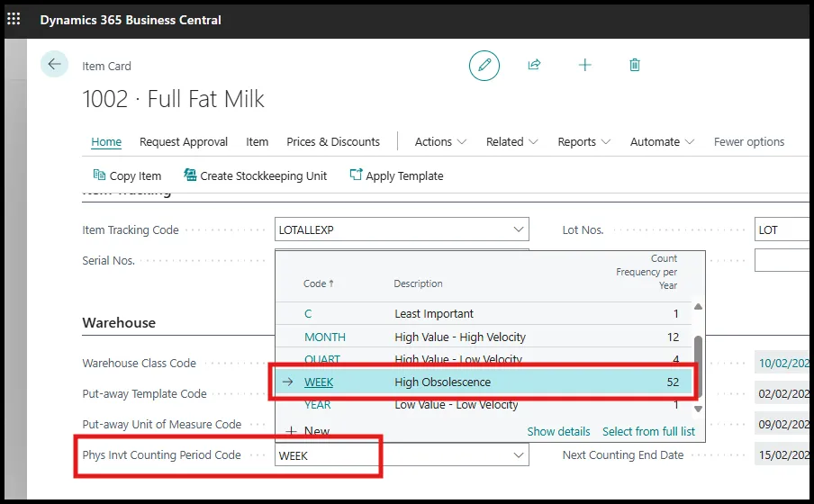The image size is (814, 504).
Task: Click the pencil edit icon
Action: click(x=484, y=66)
